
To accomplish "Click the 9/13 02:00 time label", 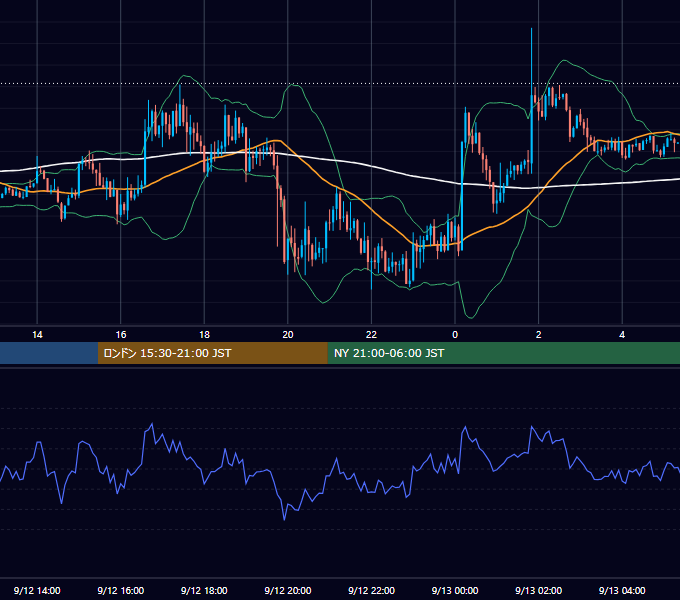I will coord(538,590).
